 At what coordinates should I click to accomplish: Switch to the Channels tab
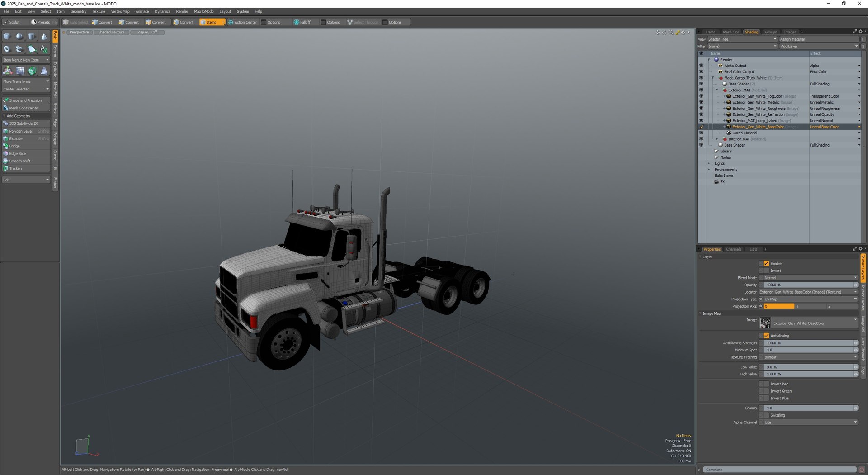pyautogui.click(x=733, y=249)
